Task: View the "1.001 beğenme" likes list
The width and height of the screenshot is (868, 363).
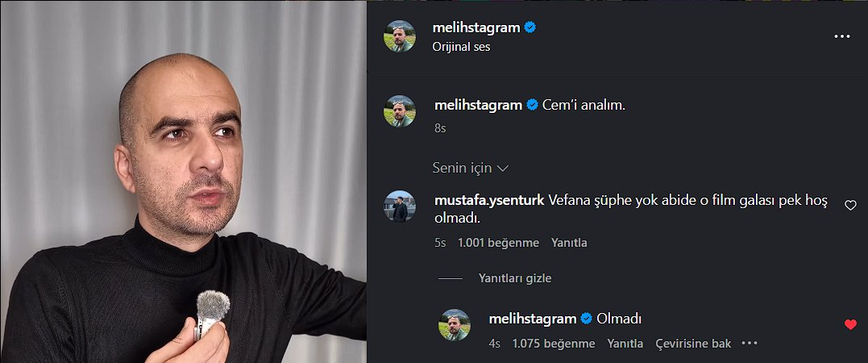Action: [x=498, y=243]
